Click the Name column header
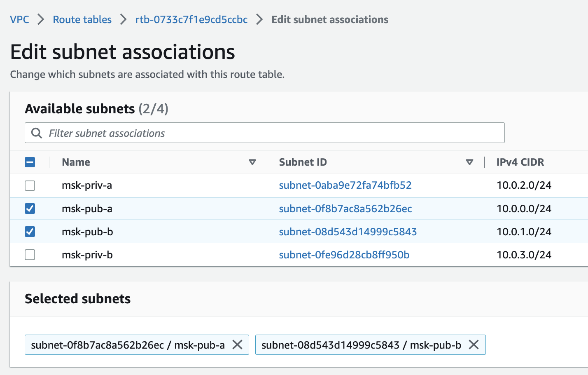The height and width of the screenshot is (375, 588). 76,162
